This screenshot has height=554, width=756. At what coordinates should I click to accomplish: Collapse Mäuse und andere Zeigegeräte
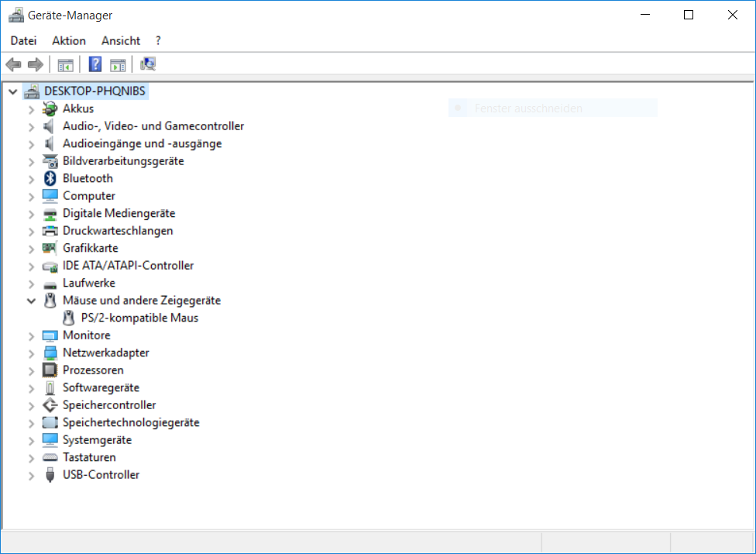tap(31, 301)
